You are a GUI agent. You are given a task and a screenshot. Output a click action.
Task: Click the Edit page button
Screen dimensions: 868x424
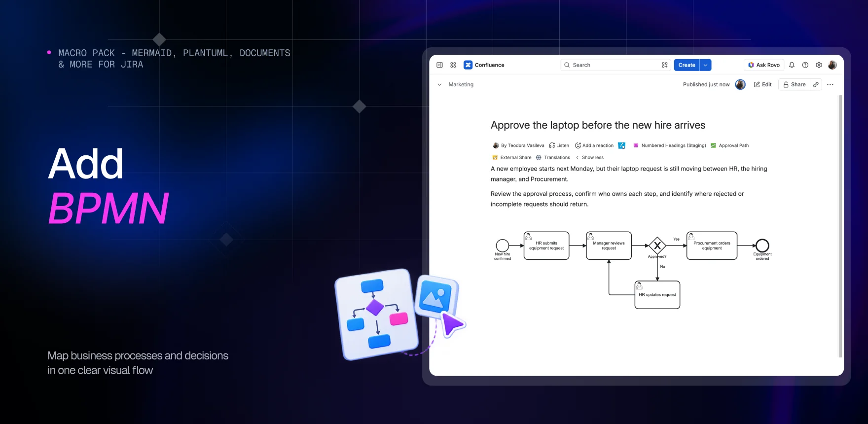(x=763, y=85)
